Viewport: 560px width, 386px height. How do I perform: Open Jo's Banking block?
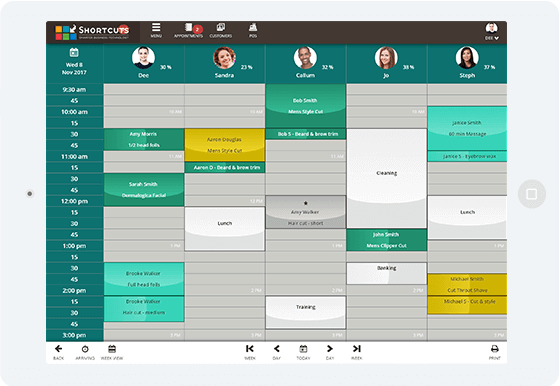pos(386,274)
